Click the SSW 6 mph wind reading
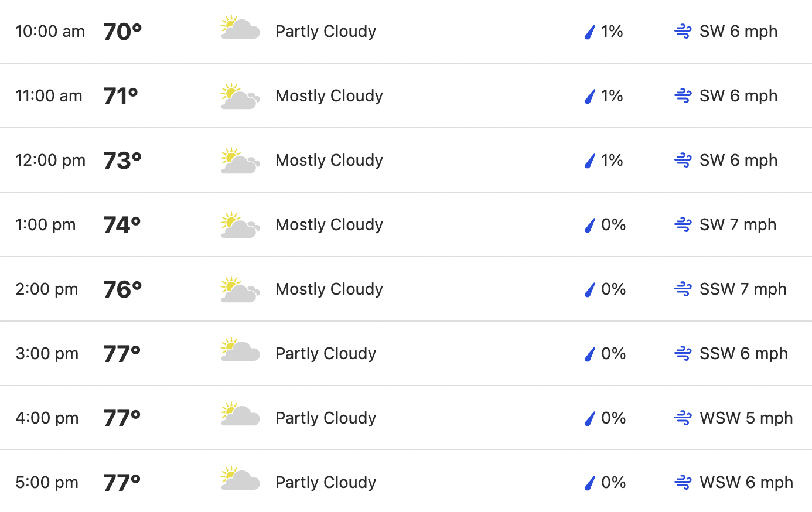Screen dimensions: 812x512 [743, 354]
